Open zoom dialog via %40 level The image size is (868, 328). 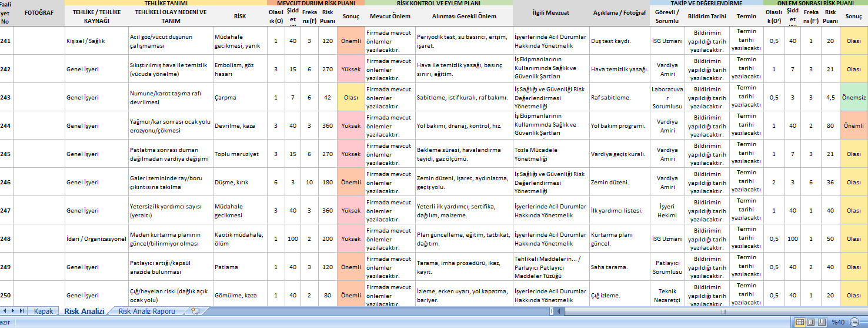point(839,322)
